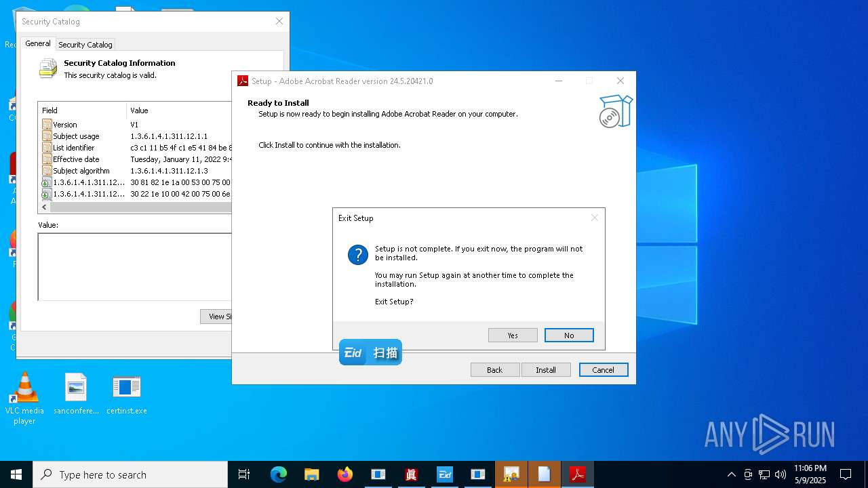Click the taskbar clock showing 11:06 PM
This screenshot has width=868, height=488.
(810, 474)
